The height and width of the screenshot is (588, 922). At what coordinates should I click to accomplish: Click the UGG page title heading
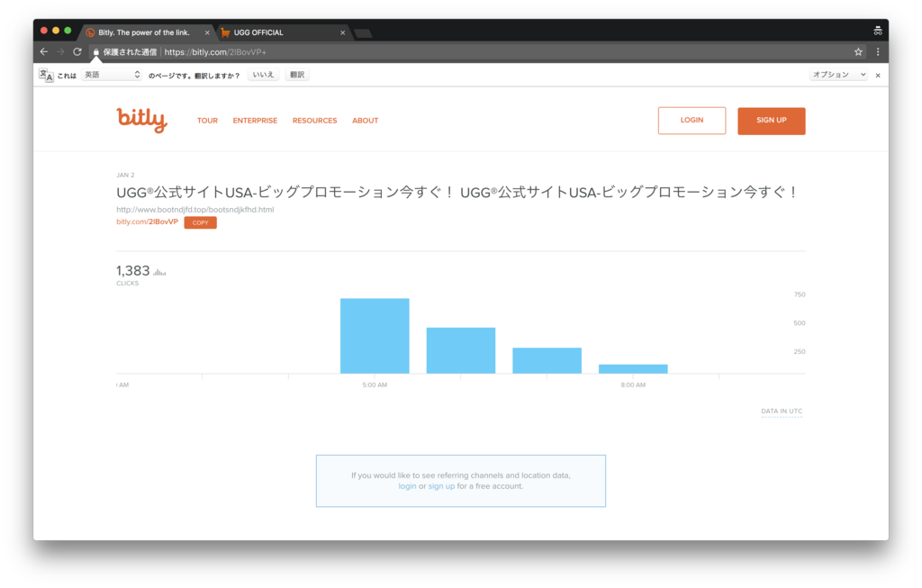[x=456, y=193]
